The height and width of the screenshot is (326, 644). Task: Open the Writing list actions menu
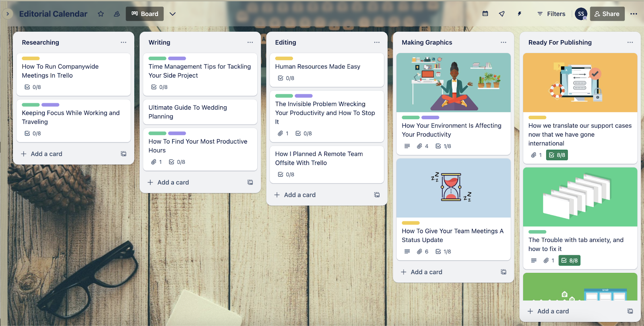point(250,42)
